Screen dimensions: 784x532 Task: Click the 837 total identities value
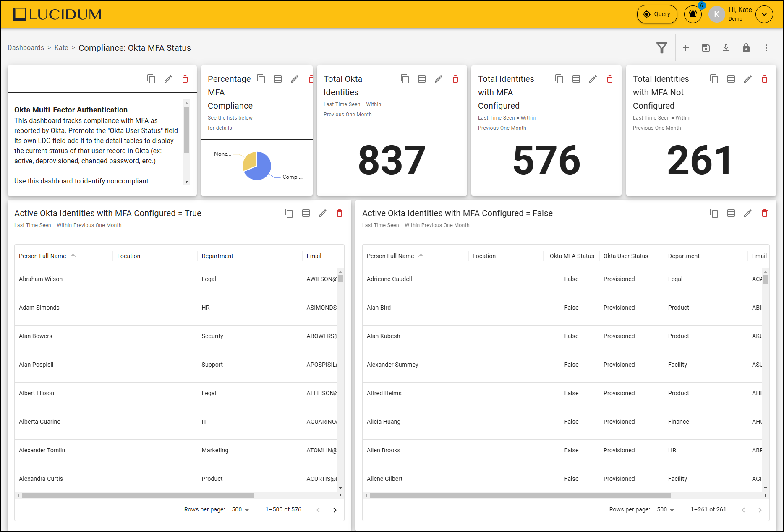(392, 160)
